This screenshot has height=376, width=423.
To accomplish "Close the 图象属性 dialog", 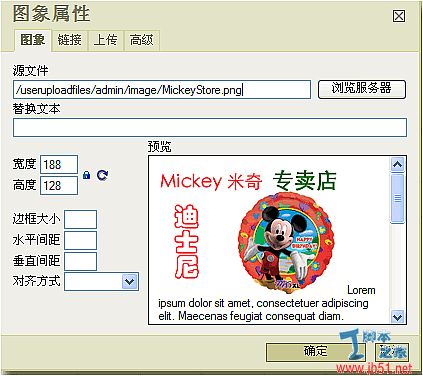I will pyautogui.click(x=399, y=16).
